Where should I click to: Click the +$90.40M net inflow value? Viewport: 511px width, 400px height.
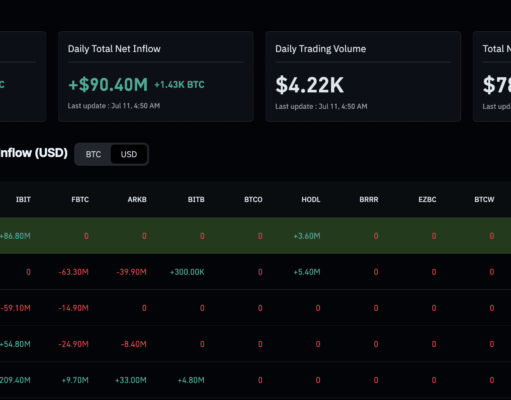pyautogui.click(x=108, y=85)
